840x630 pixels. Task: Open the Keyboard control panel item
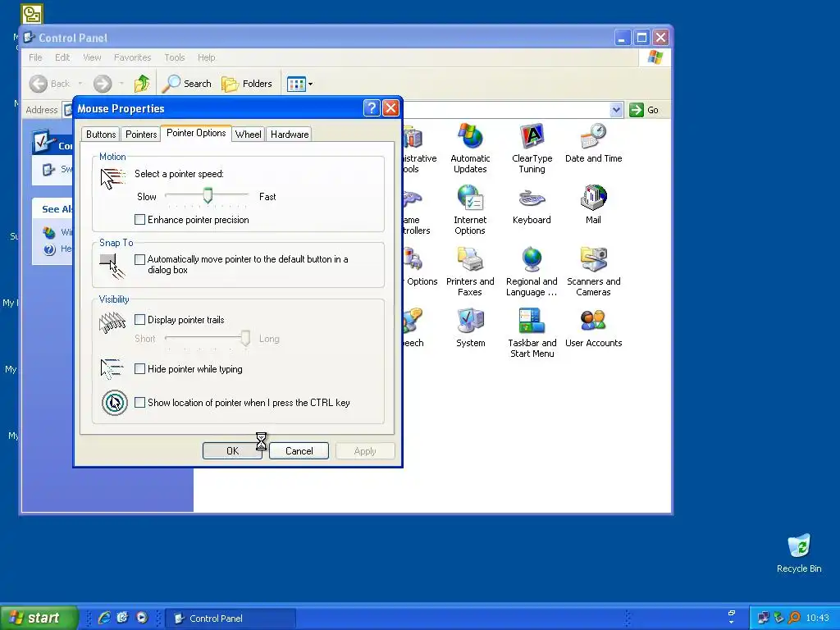(x=532, y=204)
